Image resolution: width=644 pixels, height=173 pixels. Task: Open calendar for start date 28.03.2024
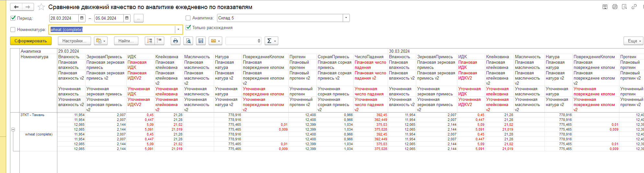pos(82,18)
